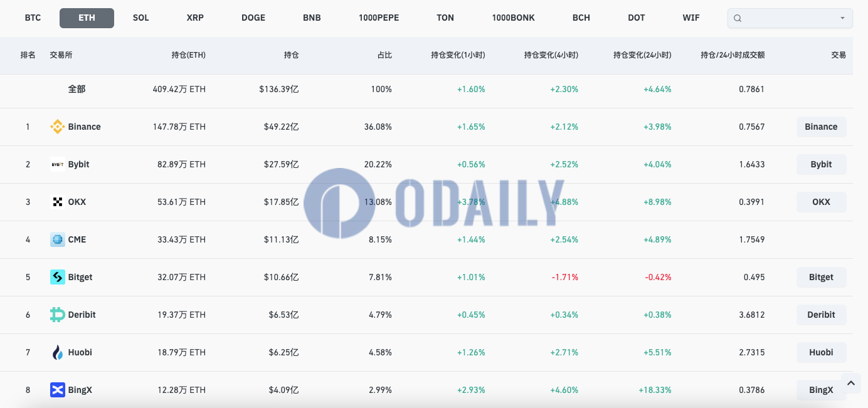Open the WIF tab

click(691, 18)
